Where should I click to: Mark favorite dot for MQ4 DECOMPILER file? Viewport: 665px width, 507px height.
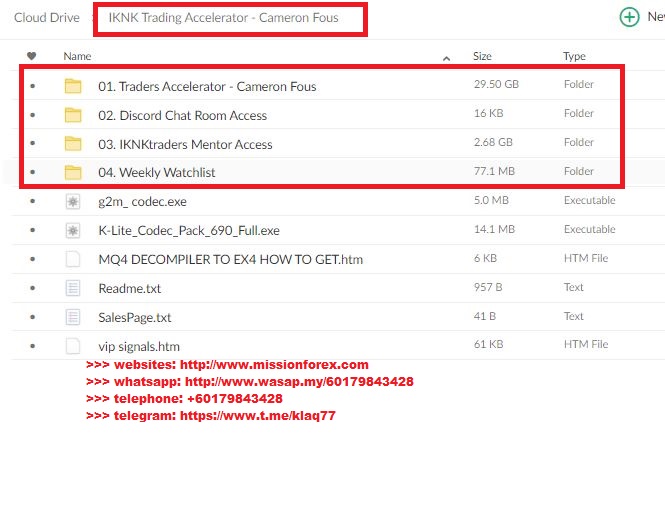[x=33, y=259]
